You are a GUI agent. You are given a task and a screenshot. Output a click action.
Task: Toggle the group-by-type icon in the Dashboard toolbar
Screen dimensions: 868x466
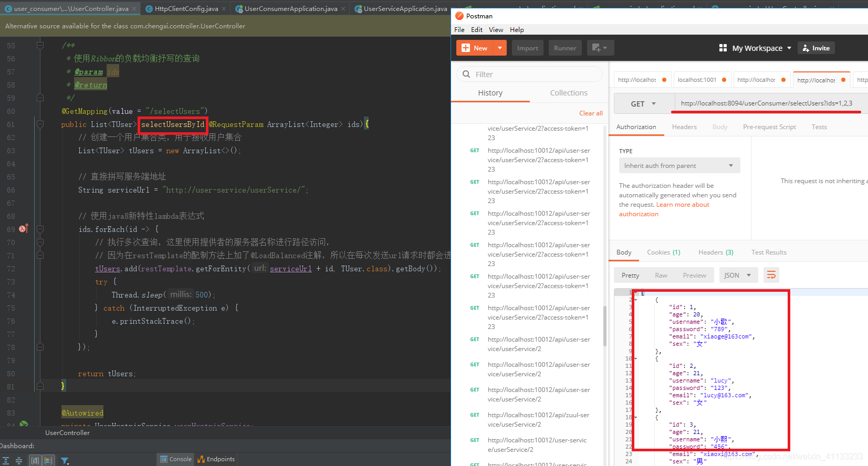point(35,460)
